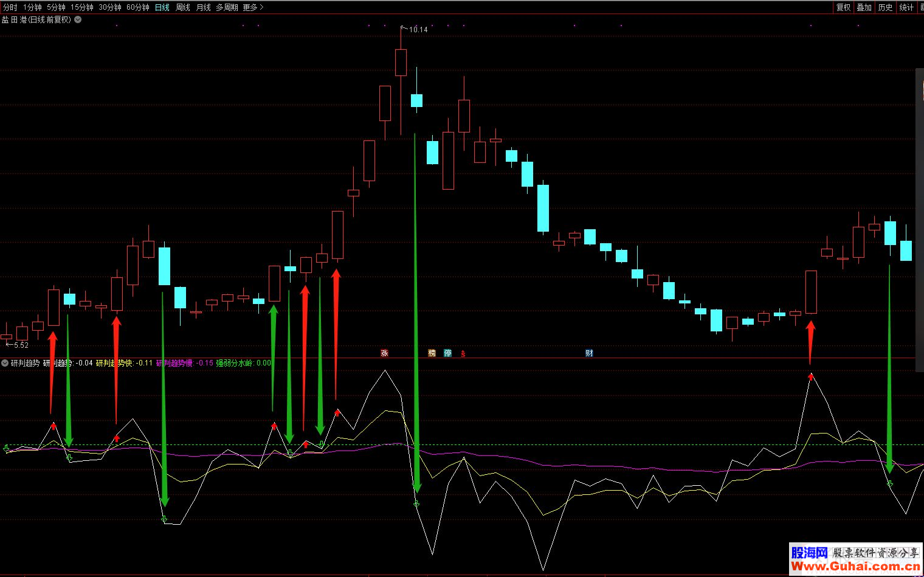Click the 研判趋势 indicator name label
The width and height of the screenshot is (924, 577).
pos(25,363)
